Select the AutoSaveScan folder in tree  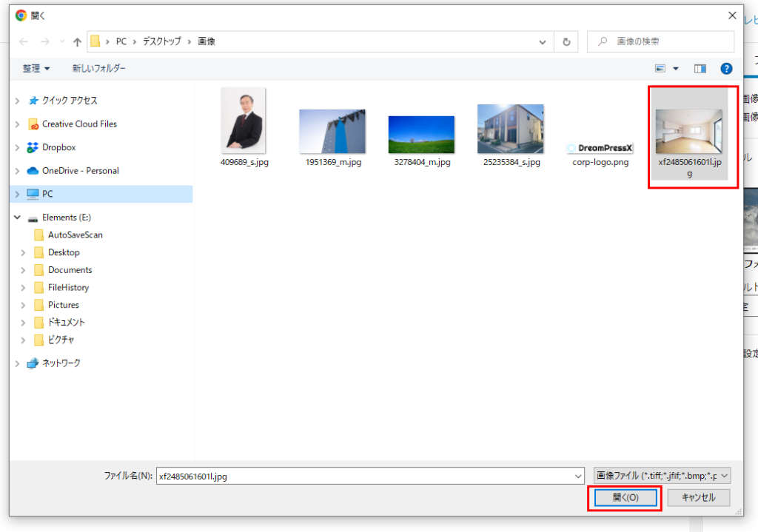(x=75, y=235)
